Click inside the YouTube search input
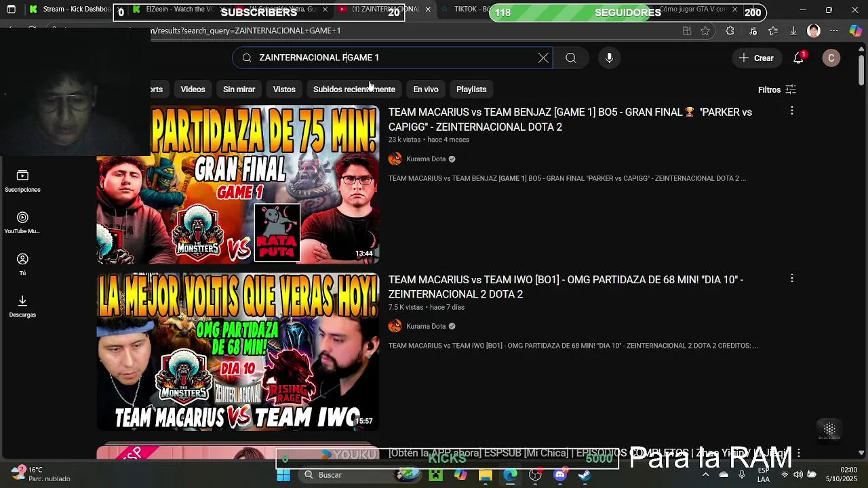The height and width of the screenshot is (488, 868). (393, 58)
